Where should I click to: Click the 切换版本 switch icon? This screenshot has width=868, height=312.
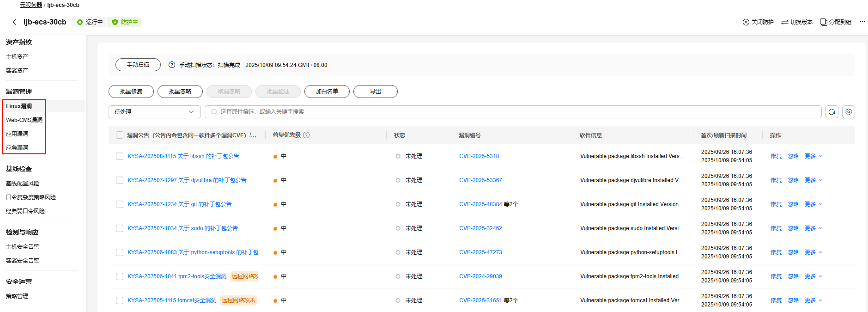click(x=784, y=22)
